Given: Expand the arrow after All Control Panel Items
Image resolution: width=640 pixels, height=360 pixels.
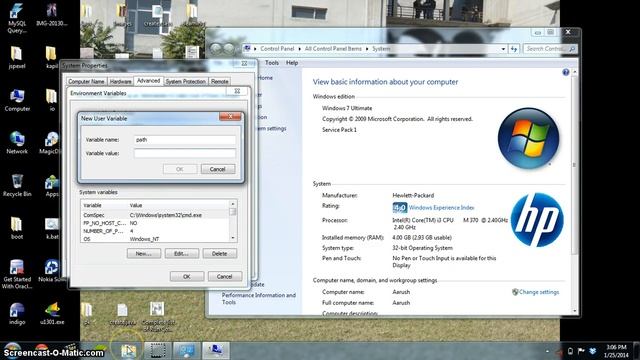Looking at the screenshot, I should (x=367, y=49).
